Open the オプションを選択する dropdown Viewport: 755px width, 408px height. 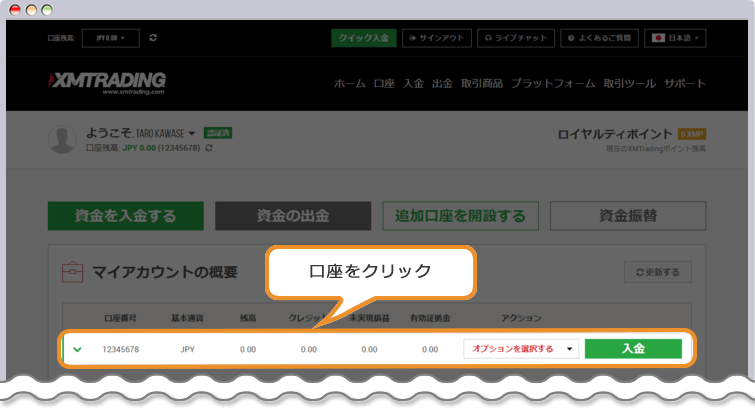point(521,349)
